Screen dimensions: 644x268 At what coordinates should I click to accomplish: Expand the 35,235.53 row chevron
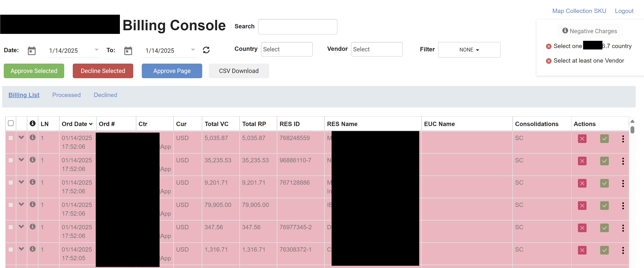coord(21,160)
